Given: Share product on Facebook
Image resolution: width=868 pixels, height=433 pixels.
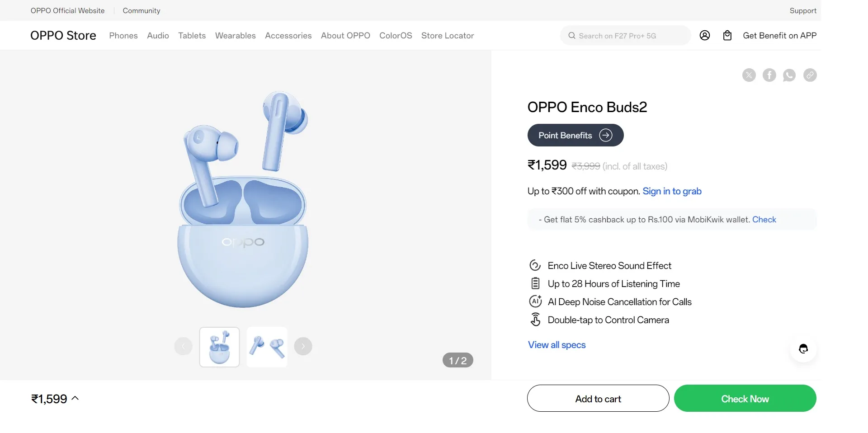Looking at the screenshot, I should (x=769, y=75).
